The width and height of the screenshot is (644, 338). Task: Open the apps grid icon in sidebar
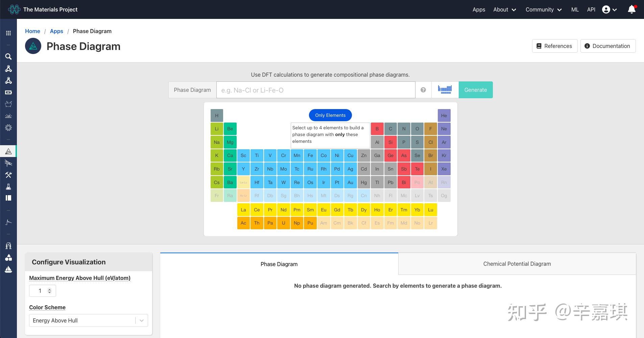tap(8, 33)
